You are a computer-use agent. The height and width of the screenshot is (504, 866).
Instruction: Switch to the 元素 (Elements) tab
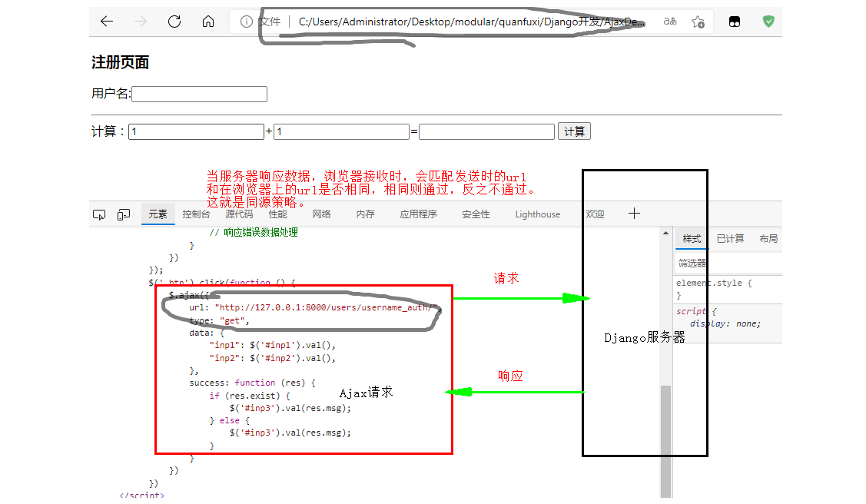pyautogui.click(x=158, y=214)
